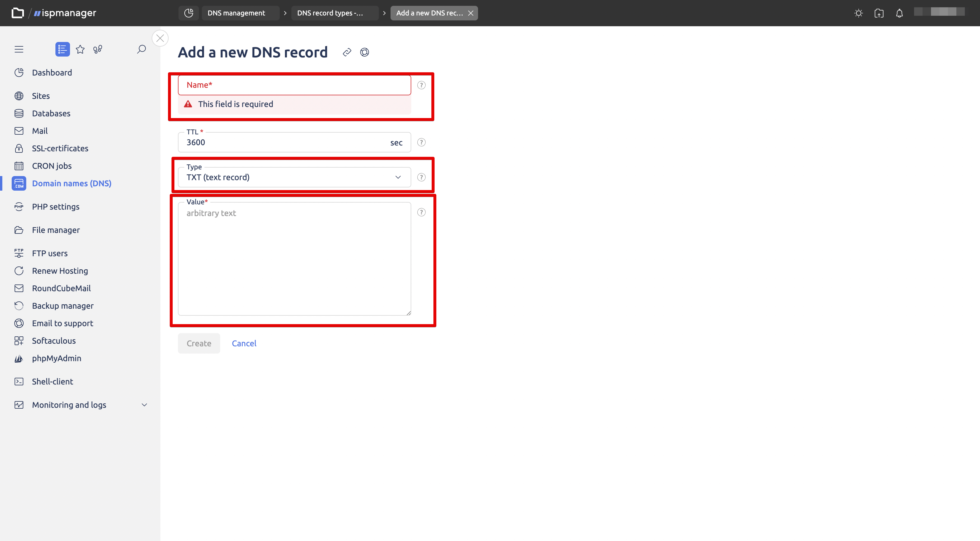Screen dimensions: 980x541
Task: Open sidebar search magnifier
Action: pos(141,49)
